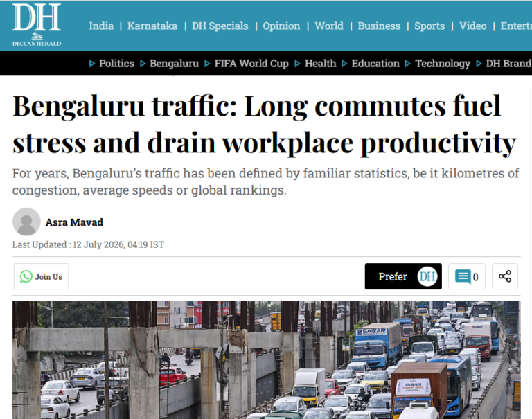Go to the Education topic link

375,64
